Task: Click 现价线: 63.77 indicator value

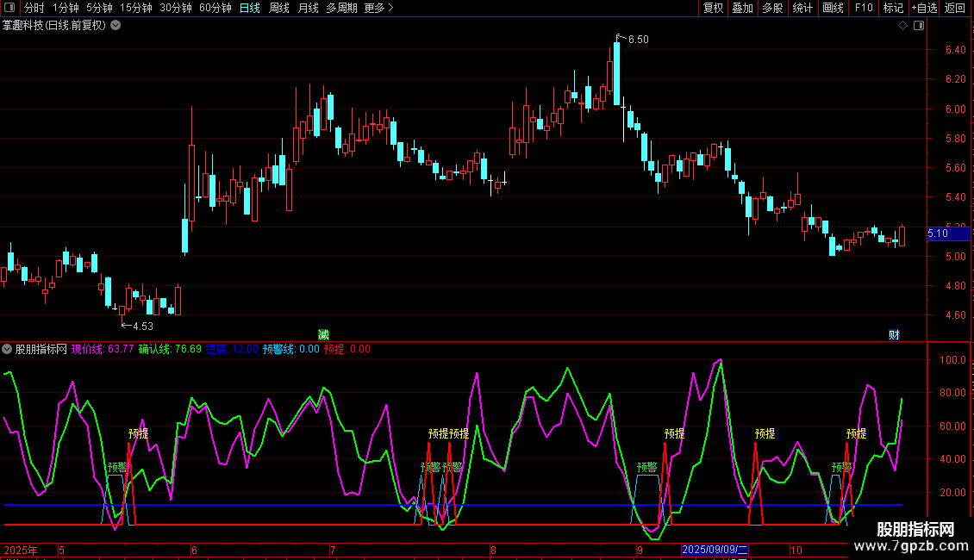Action: (x=103, y=349)
